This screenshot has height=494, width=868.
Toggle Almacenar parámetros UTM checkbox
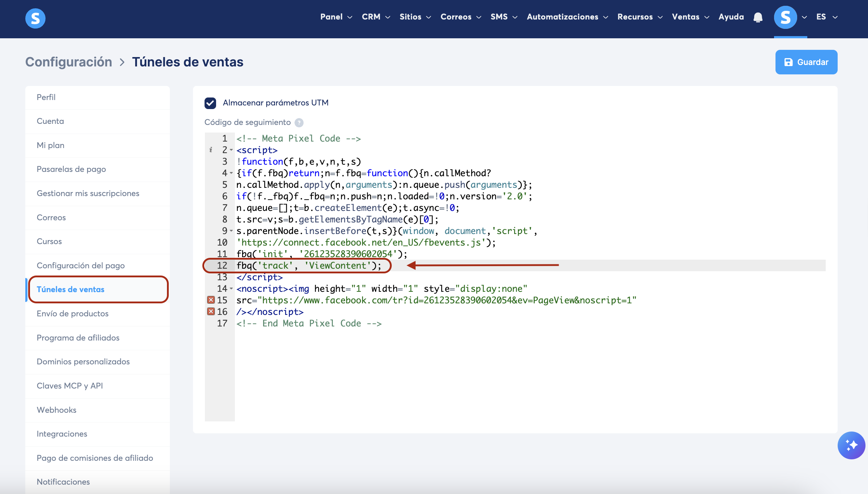click(210, 103)
